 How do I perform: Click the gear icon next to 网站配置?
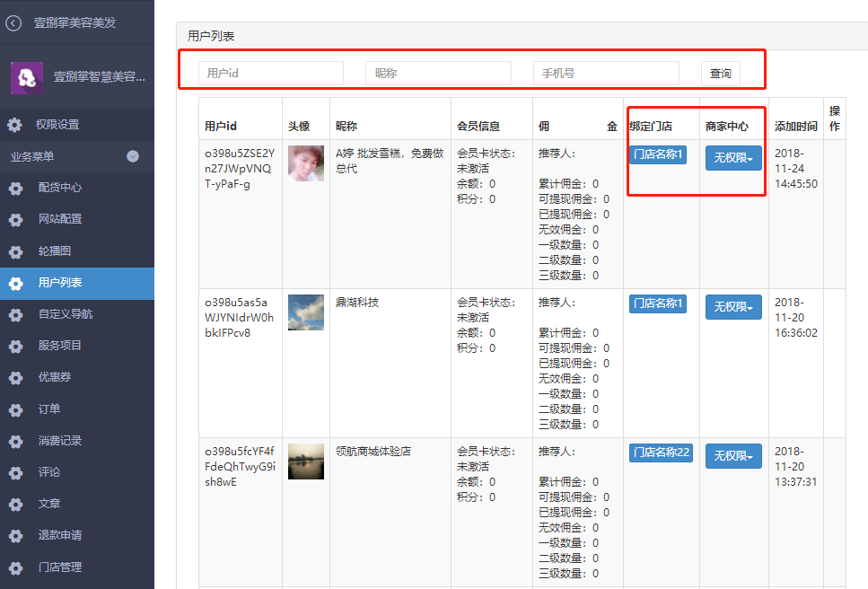pyautogui.click(x=15, y=220)
